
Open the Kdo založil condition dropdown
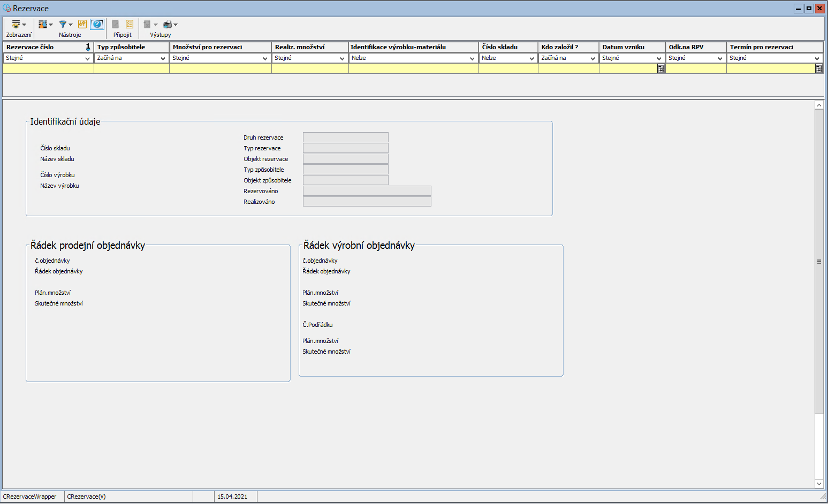(592, 58)
